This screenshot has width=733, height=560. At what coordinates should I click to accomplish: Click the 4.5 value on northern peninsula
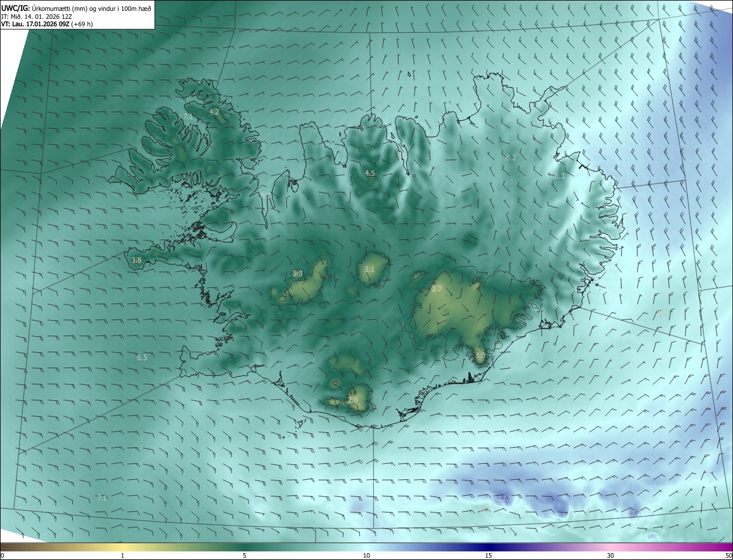point(370,173)
